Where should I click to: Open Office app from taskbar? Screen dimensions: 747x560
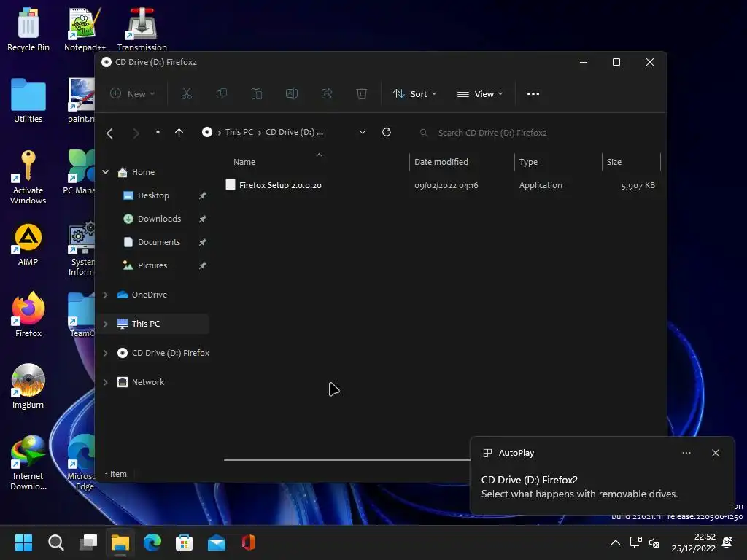pos(248,542)
